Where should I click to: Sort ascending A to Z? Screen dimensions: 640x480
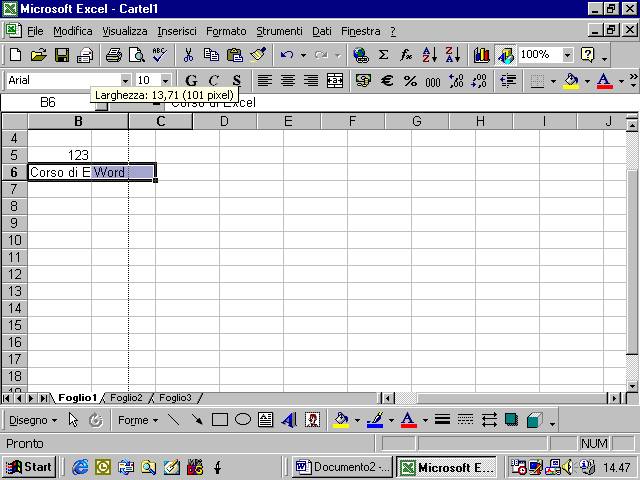430,55
